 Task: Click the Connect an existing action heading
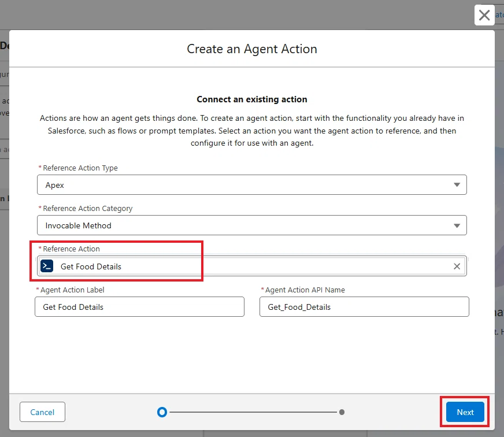(x=251, y=99)
